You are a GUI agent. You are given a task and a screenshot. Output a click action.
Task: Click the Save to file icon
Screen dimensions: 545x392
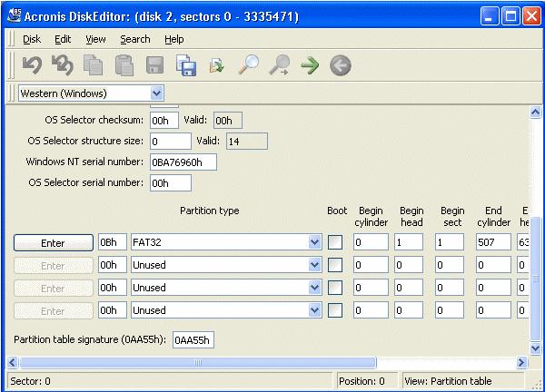[x=186, y=65]
